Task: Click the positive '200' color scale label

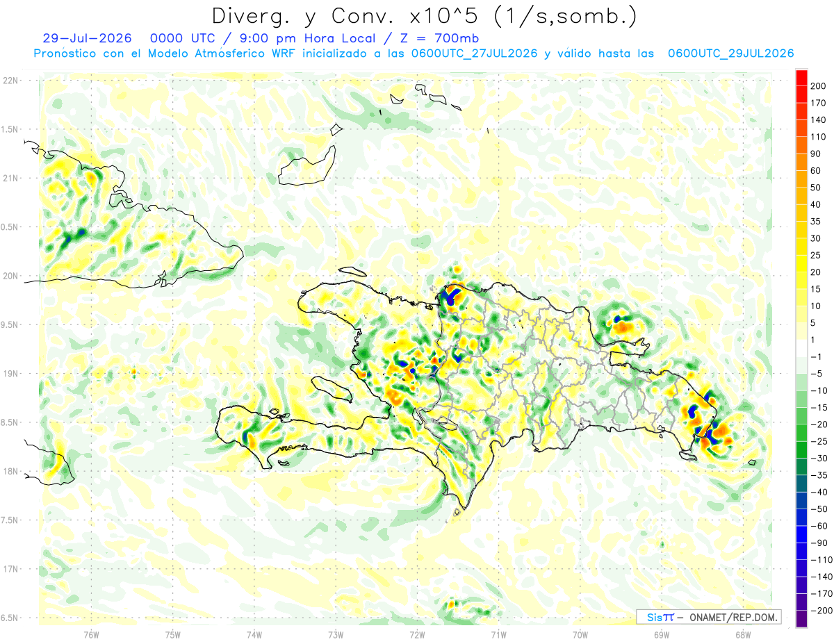Action: point(819,85)
